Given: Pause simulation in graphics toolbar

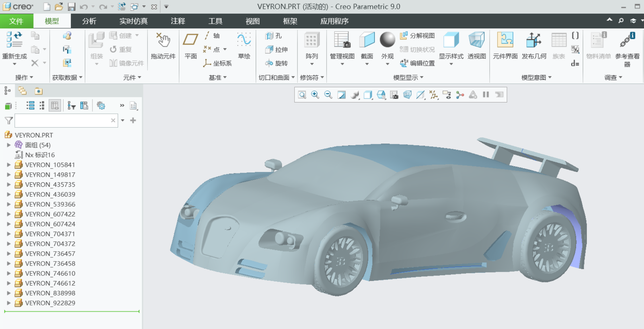Looking at the screenshot, I should [486, 95].
